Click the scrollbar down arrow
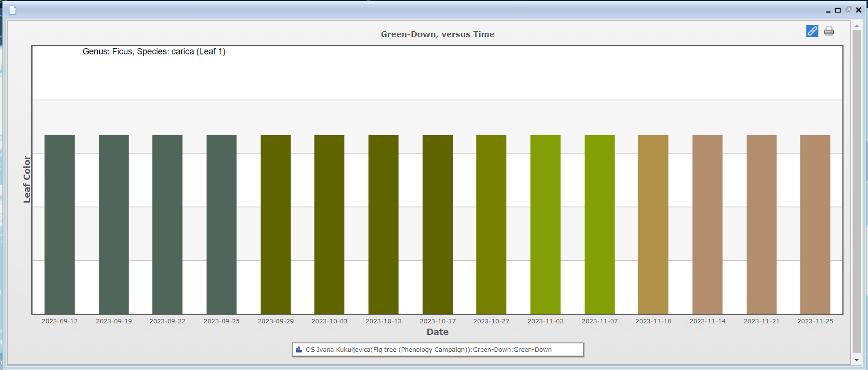Viewport: 868px width, 370px height. [x=856, y=360]
